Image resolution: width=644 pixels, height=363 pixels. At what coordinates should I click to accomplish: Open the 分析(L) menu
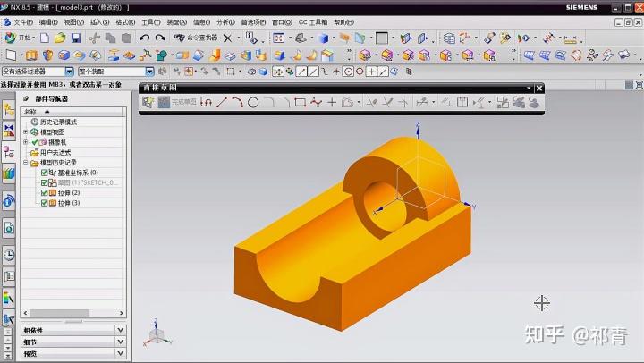coord(226,22)
